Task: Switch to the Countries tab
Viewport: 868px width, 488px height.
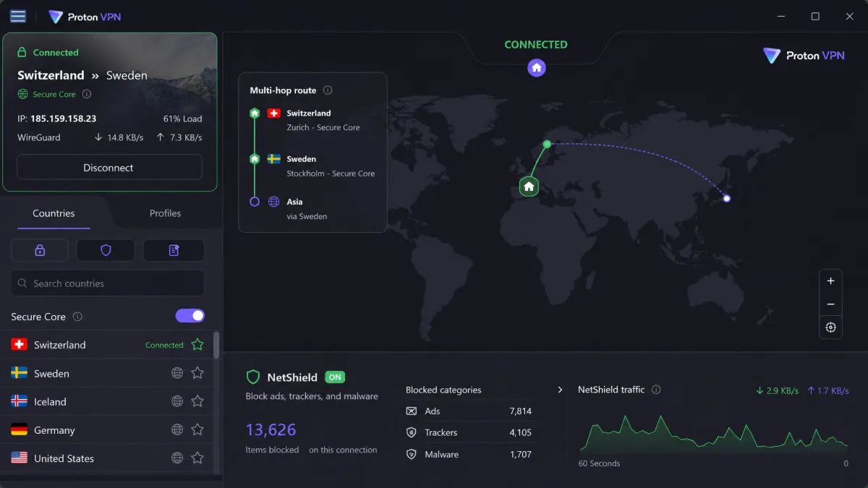Action: (x=54, y=213)
